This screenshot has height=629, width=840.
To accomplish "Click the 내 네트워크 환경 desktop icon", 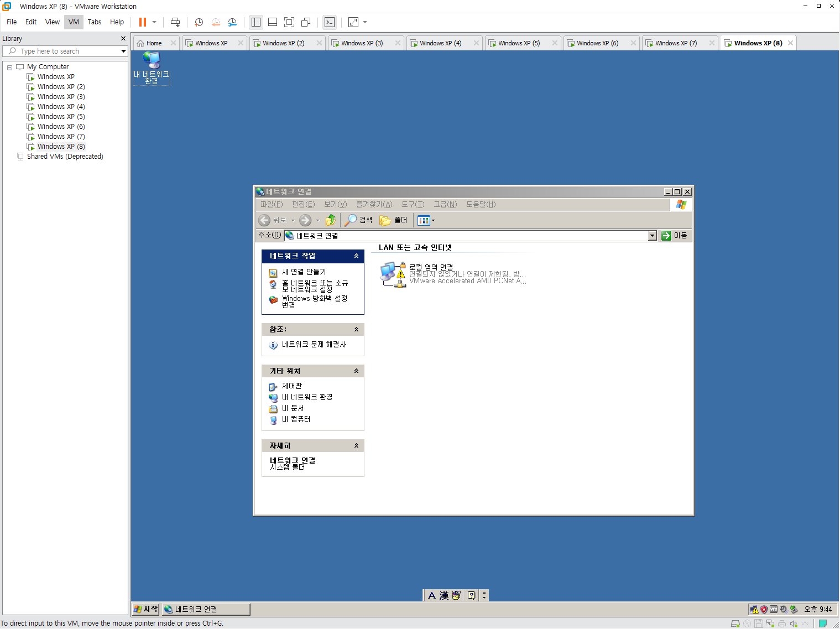I will coord(151,67).
